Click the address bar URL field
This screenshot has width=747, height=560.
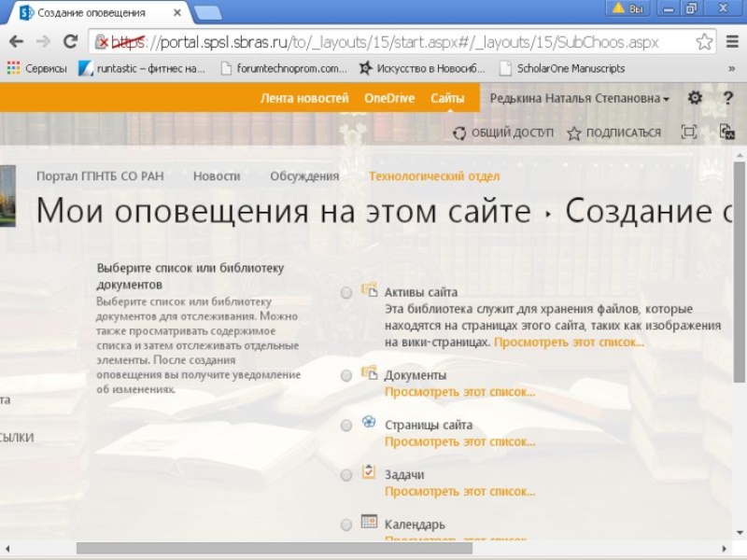point(402,42)
